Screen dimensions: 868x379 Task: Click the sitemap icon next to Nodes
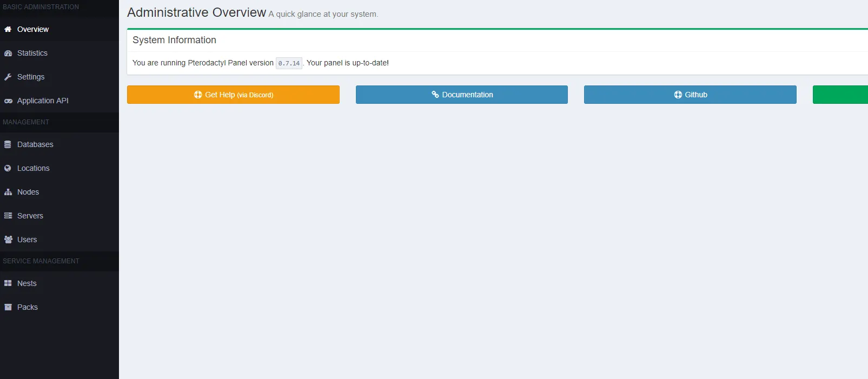(8, 192)
